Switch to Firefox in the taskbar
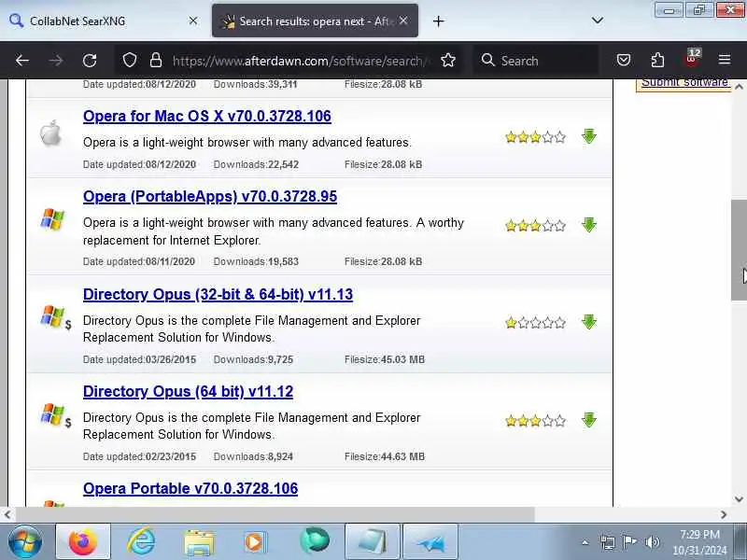The width and height of the screenshot is (747, 560). (x=83, y=541)
